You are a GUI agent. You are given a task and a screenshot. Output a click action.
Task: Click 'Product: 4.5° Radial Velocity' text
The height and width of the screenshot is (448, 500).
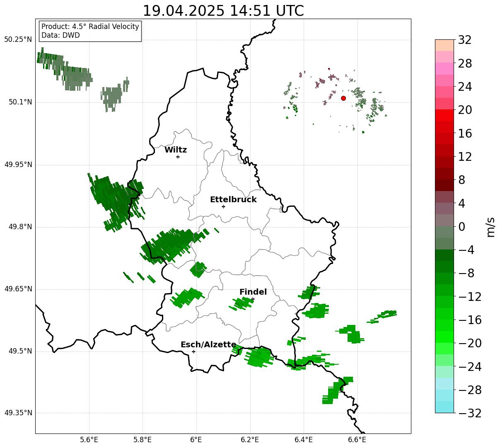[x=90, y=27]
